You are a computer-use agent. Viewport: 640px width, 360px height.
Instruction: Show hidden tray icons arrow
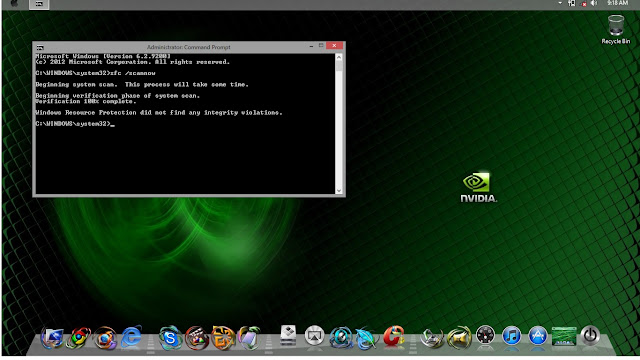click(560, 3)
